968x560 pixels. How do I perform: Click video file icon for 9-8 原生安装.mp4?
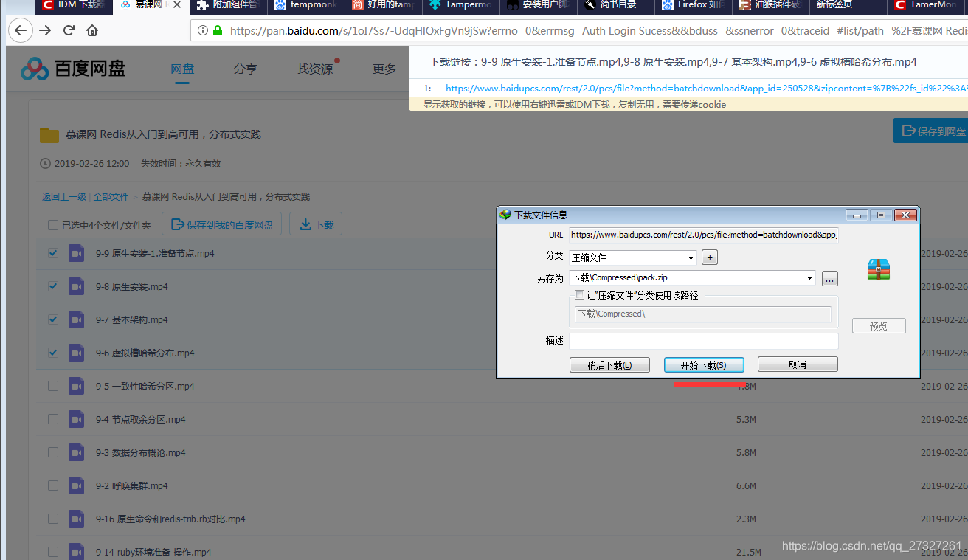(x=77, y=286)
